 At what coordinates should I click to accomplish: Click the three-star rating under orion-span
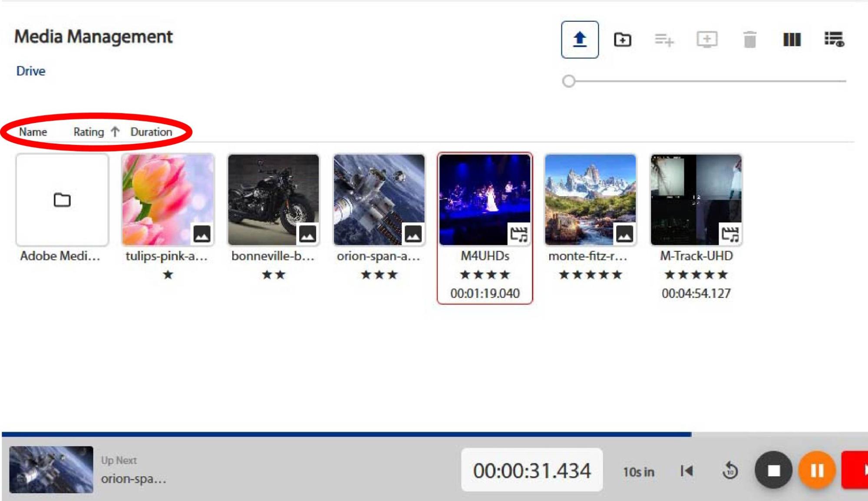click(379, 275)
